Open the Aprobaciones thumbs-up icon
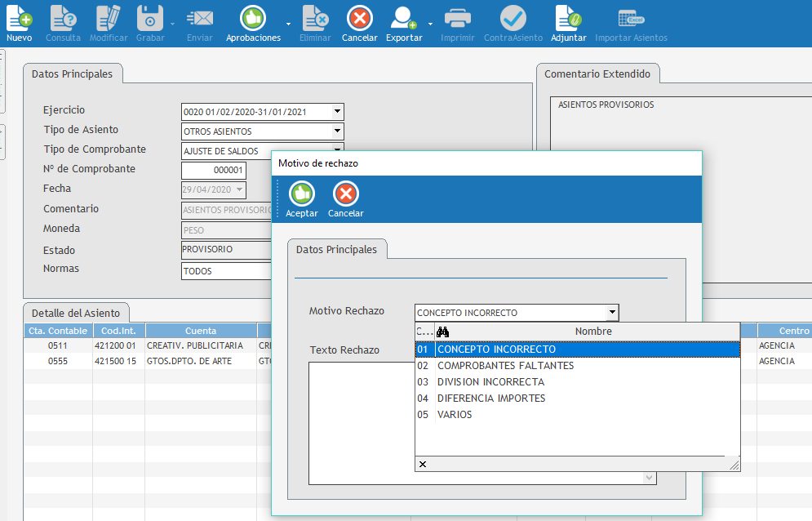812x521 pixels. coord(253,18)
